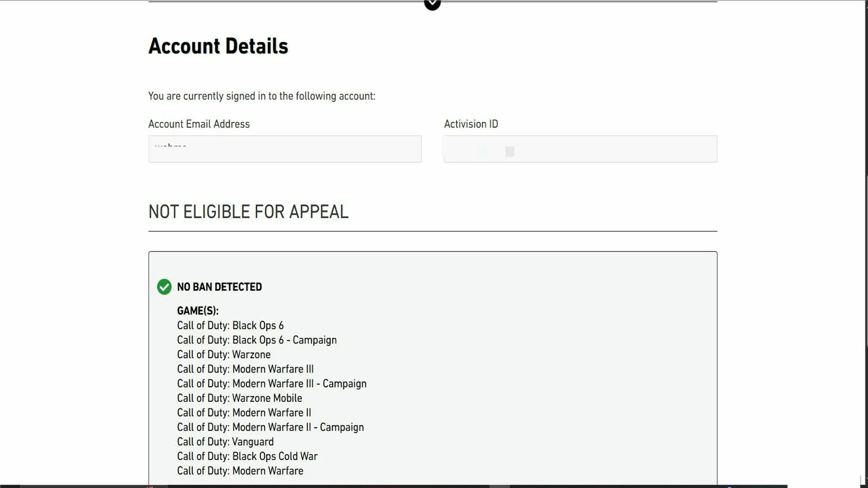Select the Call of Duty: Vanguard entry
868x488 pixels.
pyautogui.click(x=225, y=442)
